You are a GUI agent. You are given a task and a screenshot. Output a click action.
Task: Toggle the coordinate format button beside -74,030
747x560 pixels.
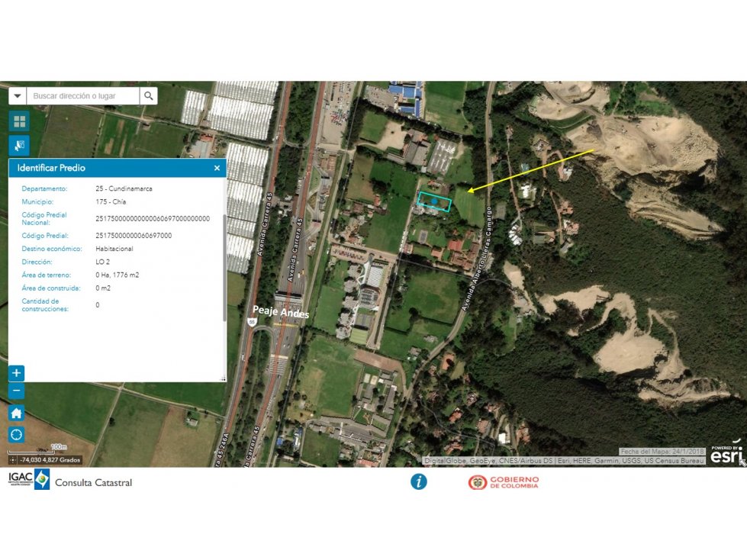coord(13,460)
